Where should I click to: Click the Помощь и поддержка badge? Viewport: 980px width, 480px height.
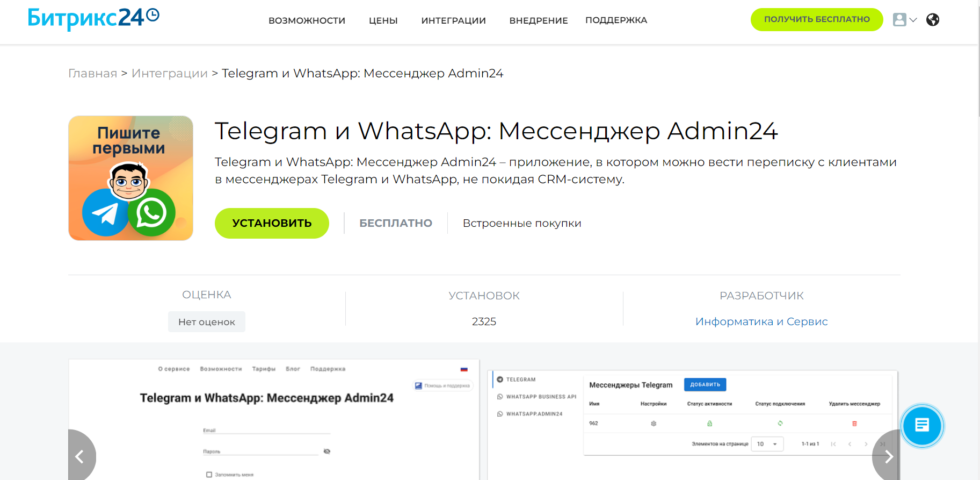pyautogui.click(x=442, y=385)
